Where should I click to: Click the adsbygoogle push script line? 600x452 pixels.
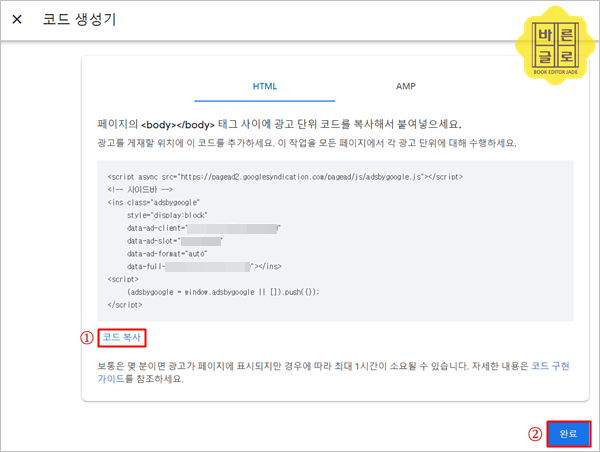(x=223, y=292)
